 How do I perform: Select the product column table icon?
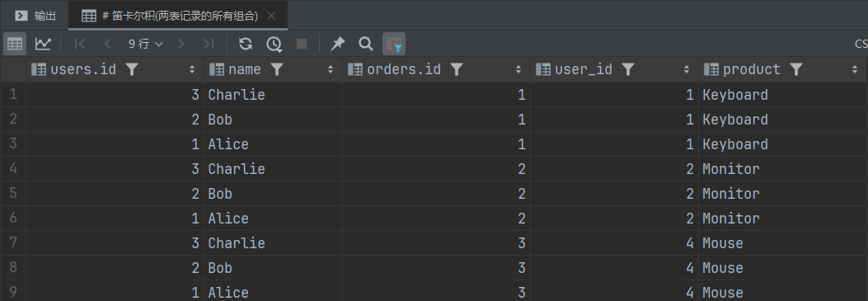(711, 69)
